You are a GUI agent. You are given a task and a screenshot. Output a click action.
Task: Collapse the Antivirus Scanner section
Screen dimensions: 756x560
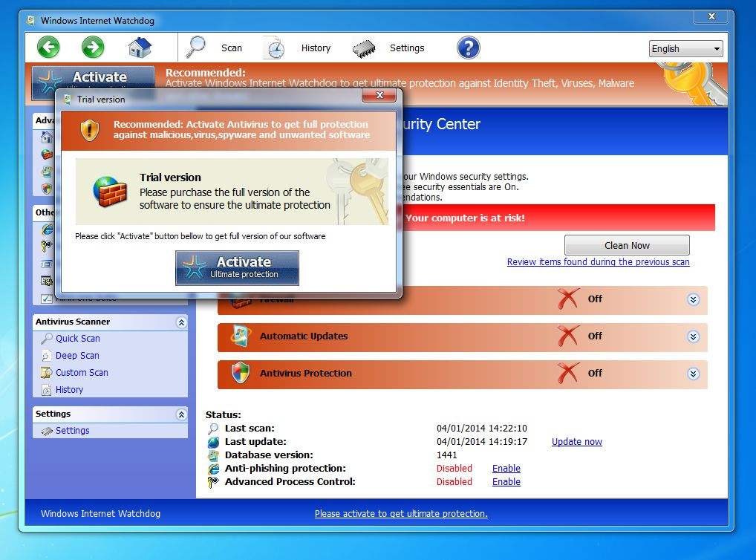181,322
